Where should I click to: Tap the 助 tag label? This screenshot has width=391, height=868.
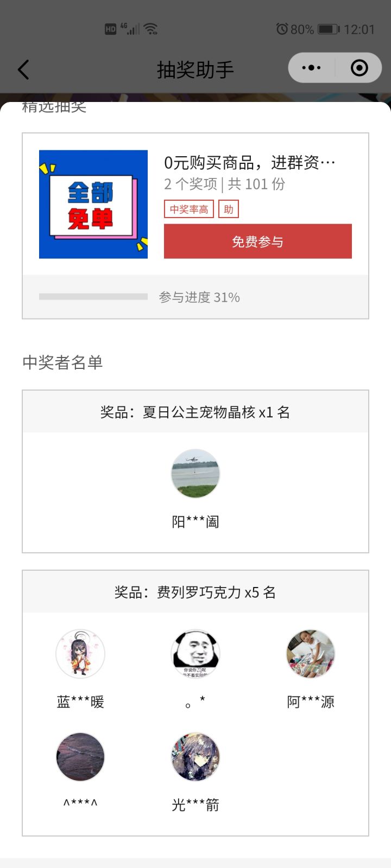[229, 209]
